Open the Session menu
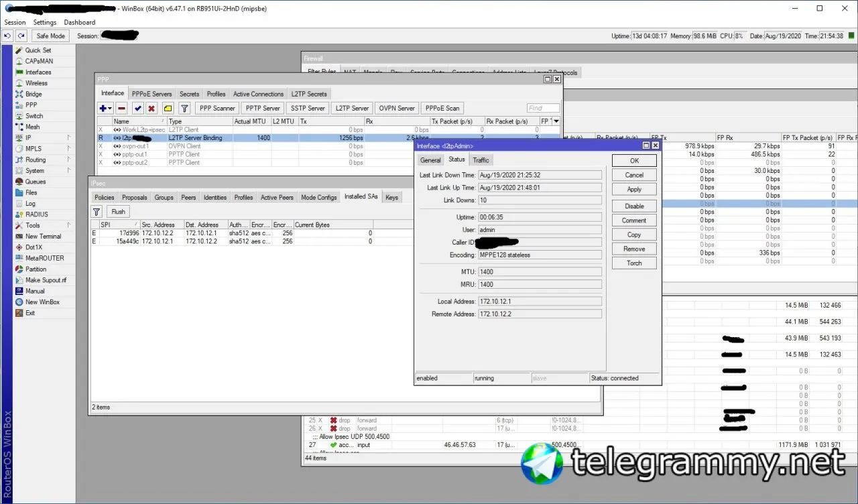858x504 pixels. (15, 22)
